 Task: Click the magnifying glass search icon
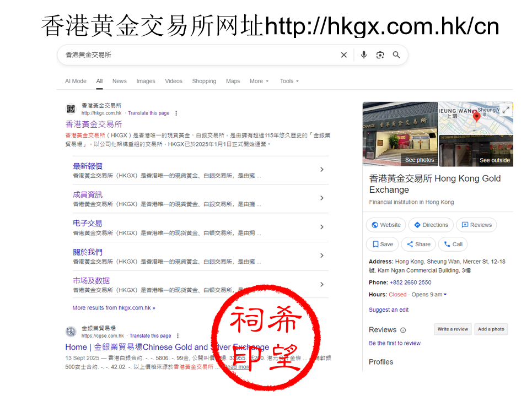click(x=396, y=55)
